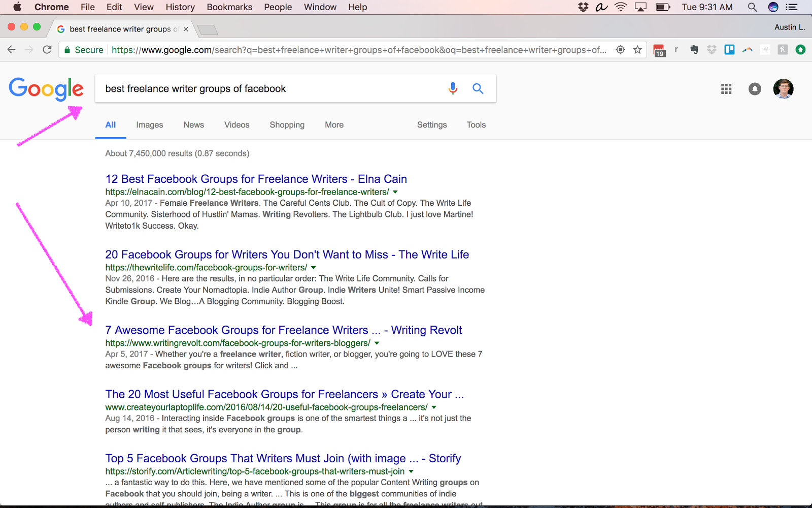Click the Austin L. Chrome profile button
Image resolution: width=812 pixels, height=508 pixels.
click(x=790, y=27)
